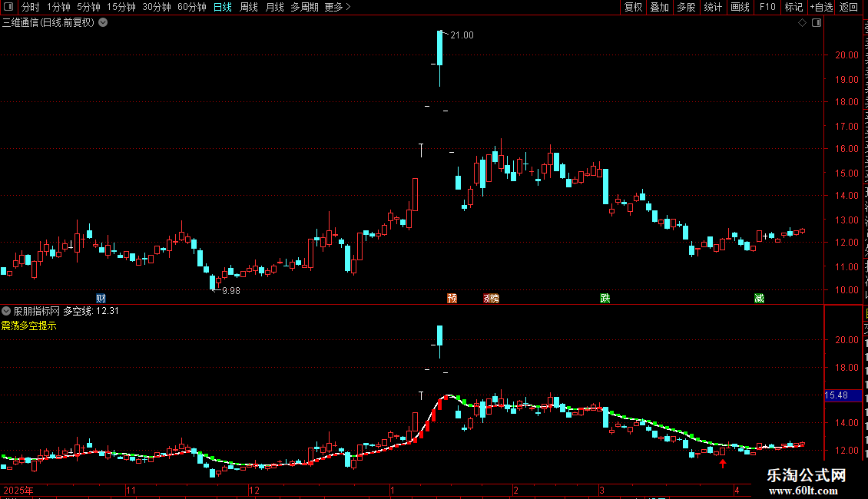Screen dimensions: 868x499
Task: Click the diamond marker icon in chart header
Action: coord(802,23)
